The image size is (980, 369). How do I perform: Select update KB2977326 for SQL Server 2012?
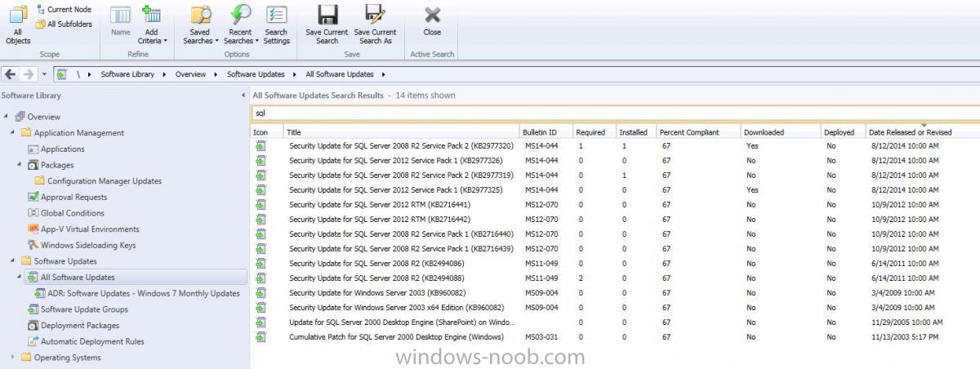(x=614, y=160)
